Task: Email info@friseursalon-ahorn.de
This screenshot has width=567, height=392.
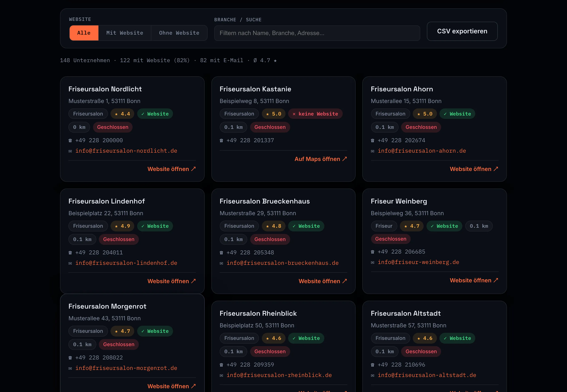Action: point(422,151)
